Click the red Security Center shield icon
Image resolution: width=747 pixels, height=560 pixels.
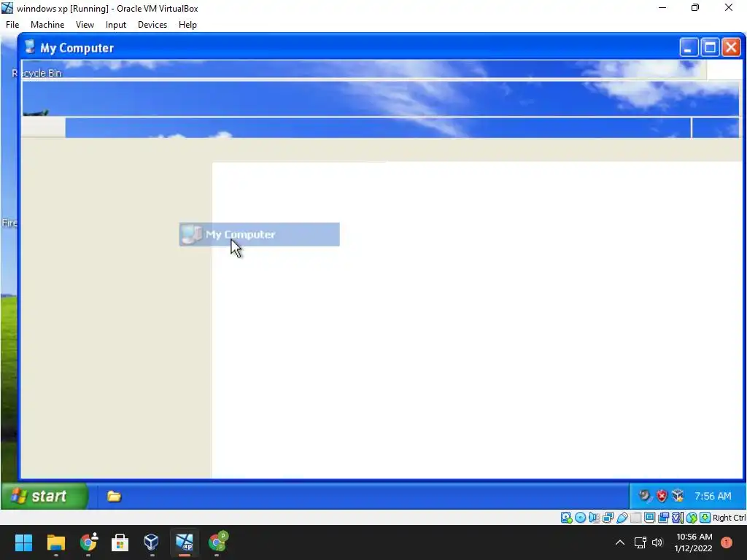[662, 496]
